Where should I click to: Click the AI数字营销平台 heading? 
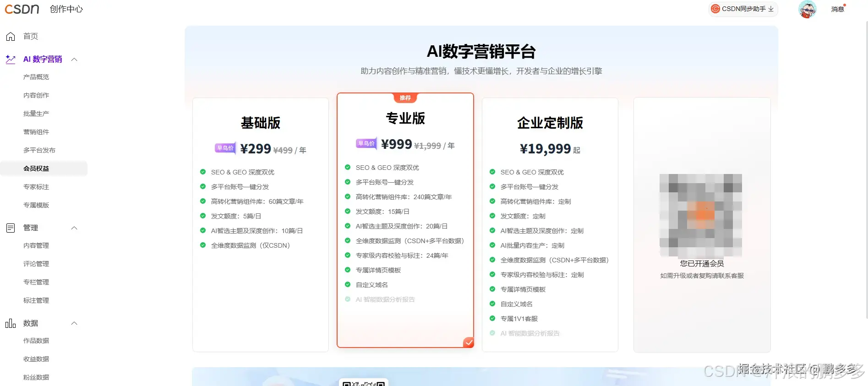481,51
